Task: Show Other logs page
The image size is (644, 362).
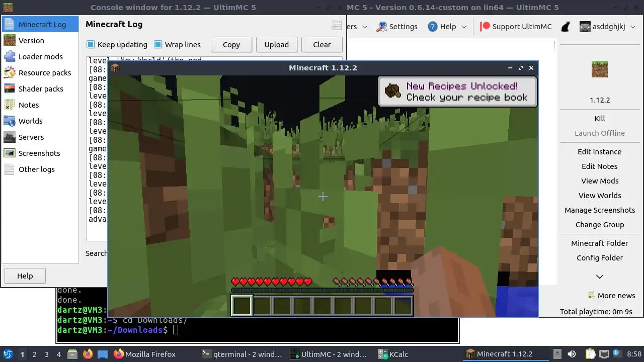Action: coord(40,169)
